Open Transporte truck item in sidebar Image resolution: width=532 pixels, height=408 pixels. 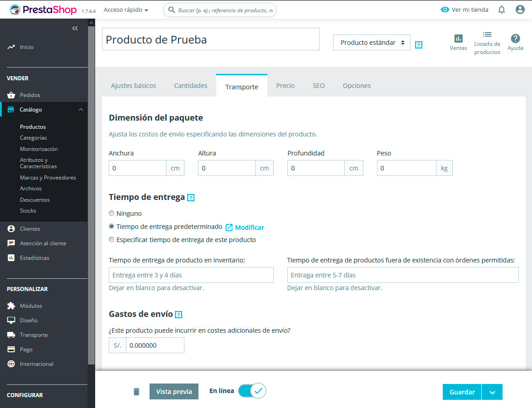click(34, 335)
